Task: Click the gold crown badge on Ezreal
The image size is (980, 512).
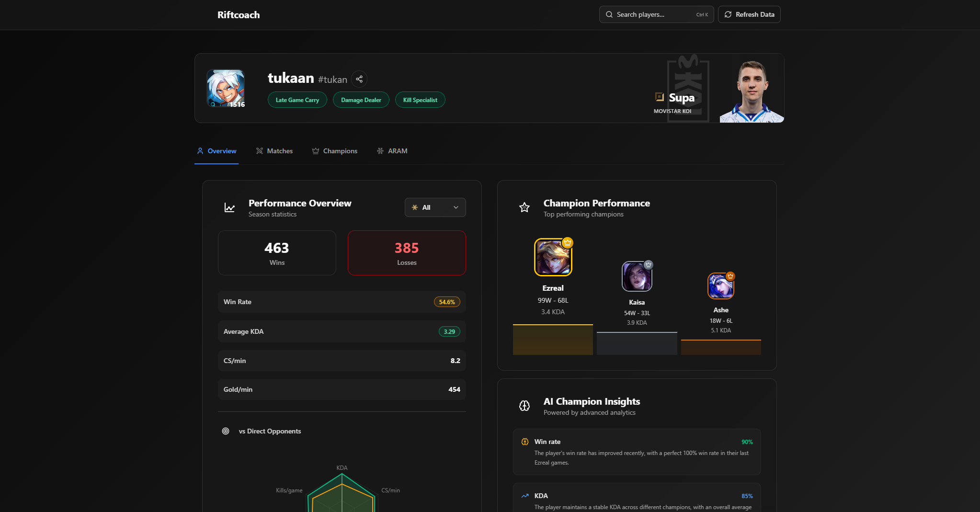Action: click(568, 242)
